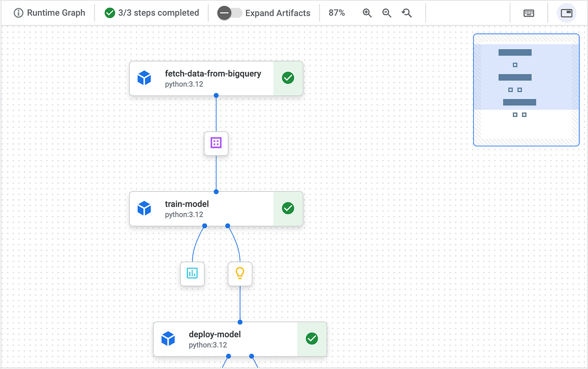The image size is (588, 369).
Task: Select the python:3.12 label on deploy-model
Action: click(208, 345)
